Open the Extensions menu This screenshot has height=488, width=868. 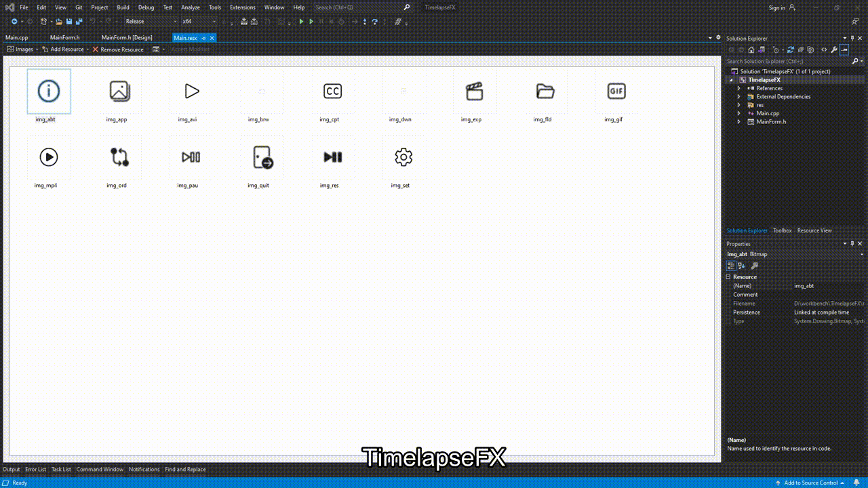tap(242, 7)
